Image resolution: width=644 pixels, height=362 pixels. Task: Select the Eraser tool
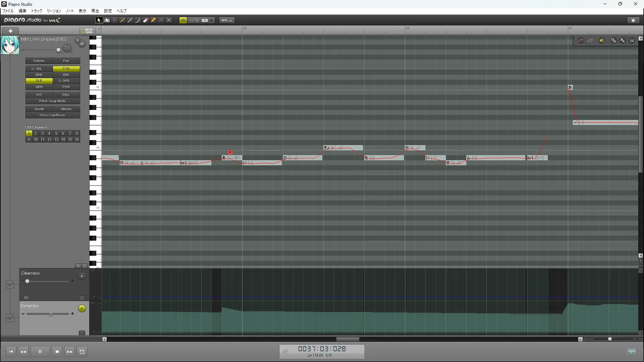click(146, 20)
